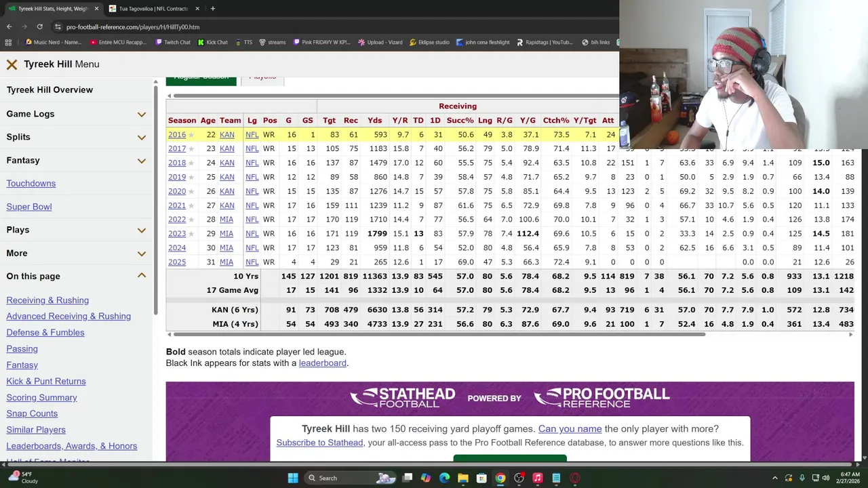Open the MIA team link for 2022
The image size is (868, 488).
[x=226, y=220]
